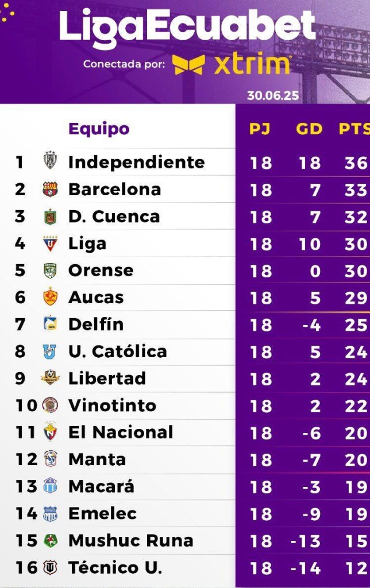The height and width of the screenshot is (588, 370).
Task: Click the Libertad team crest
Action: [x=50, y=378]
